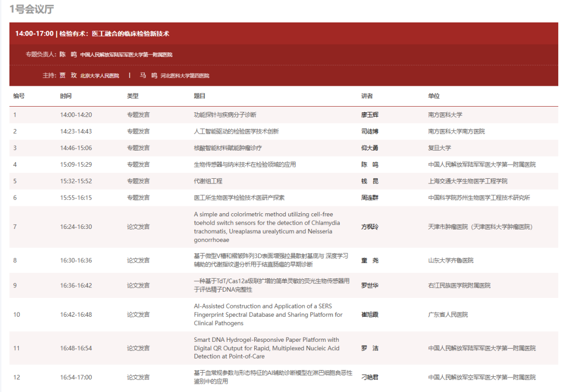Click the '单位' column header

(x=434, y=96)
